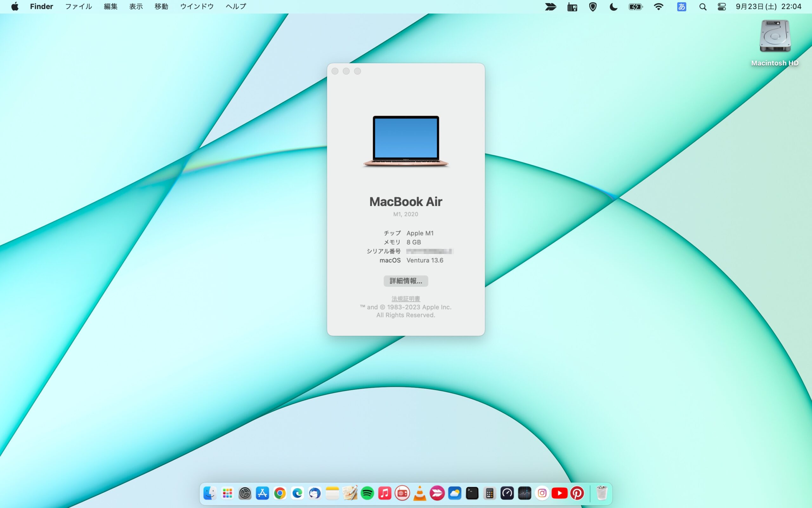Click the date and time in menu bar
The width and height of the screenshot is (812, 508).
pyautogui.click(x=768, y=7)
